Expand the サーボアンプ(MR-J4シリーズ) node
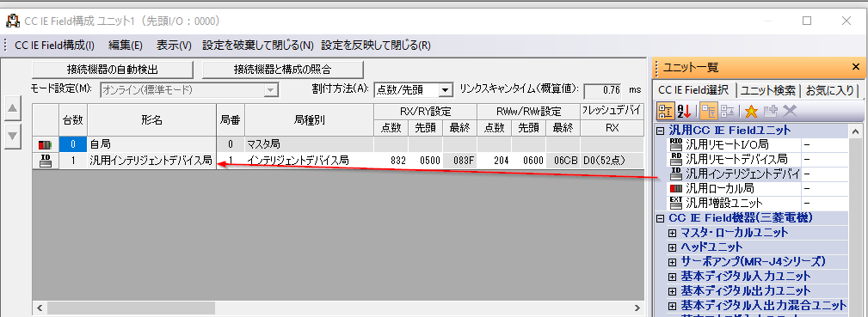The image size is (868, 317). click(x=672, y=261)
